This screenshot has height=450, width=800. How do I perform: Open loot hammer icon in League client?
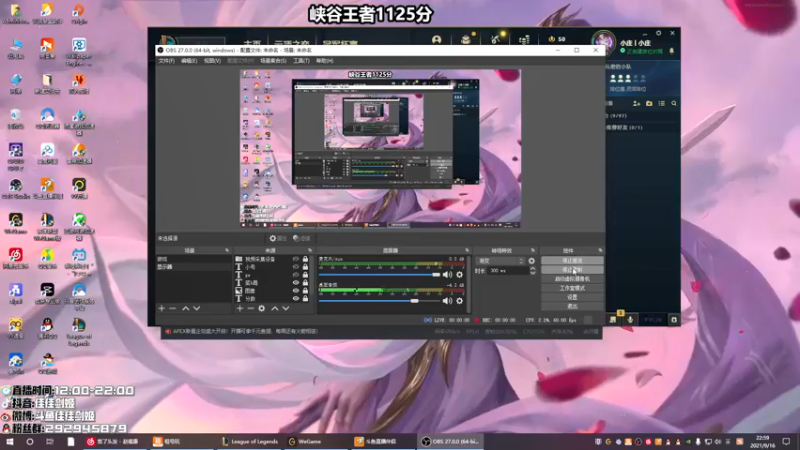coord(495,39)
